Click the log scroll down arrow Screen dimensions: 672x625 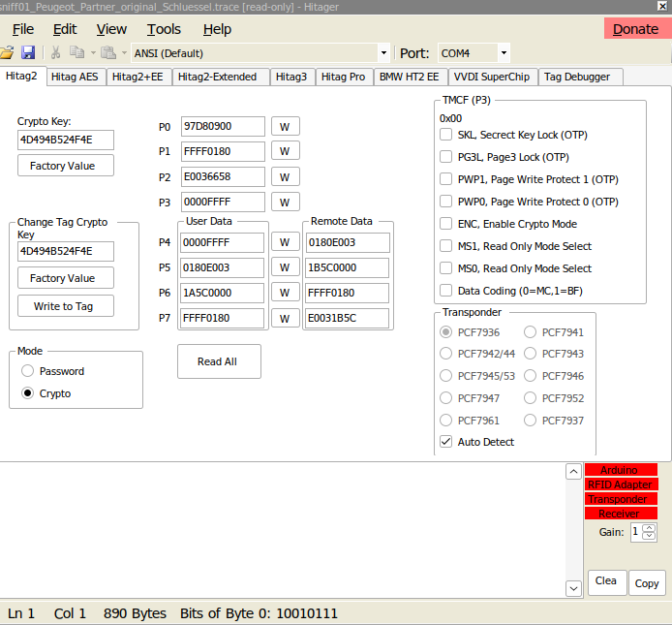tap(573, 587)
